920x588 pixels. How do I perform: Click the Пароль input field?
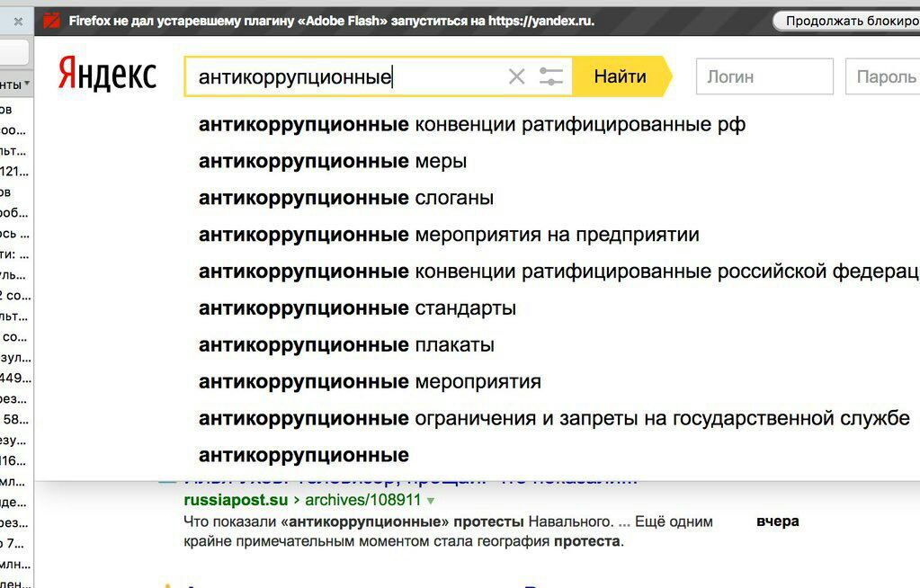tap(882, 76)
